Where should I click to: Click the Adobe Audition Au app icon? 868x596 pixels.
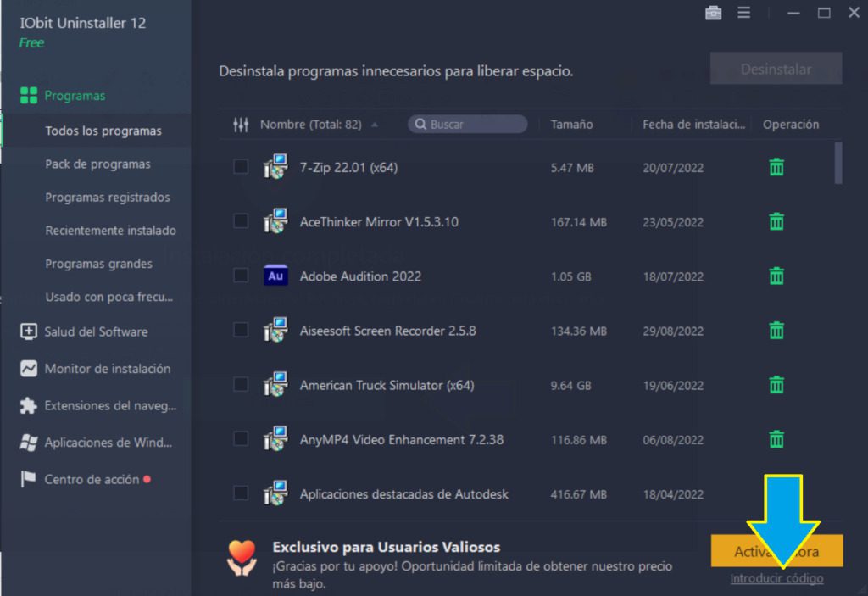pyautogui.click(x=275, y=276)
